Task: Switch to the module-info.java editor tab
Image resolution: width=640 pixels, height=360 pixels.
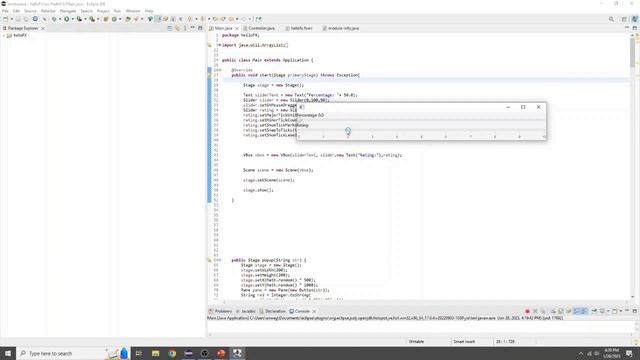Action: tap(343, 28)
